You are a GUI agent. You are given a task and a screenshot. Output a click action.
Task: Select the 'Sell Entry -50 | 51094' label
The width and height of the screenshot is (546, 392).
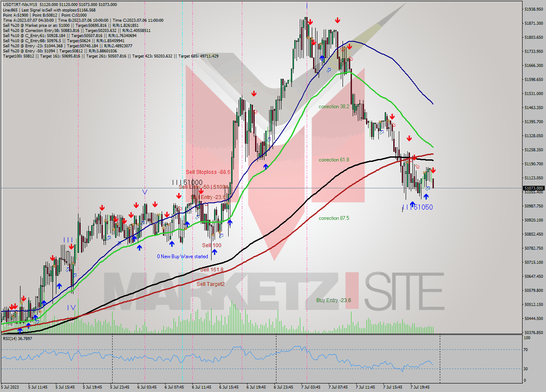click(203, 187)
